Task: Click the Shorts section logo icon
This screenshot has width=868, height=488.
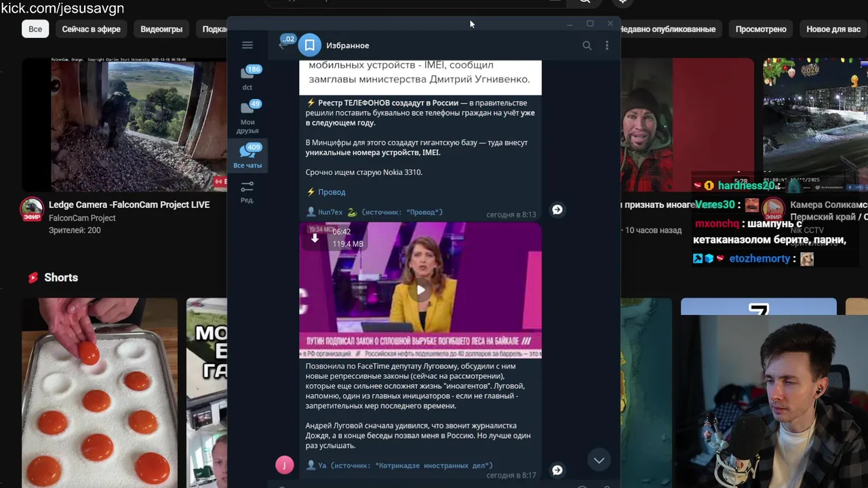Action: click(33, 278)
